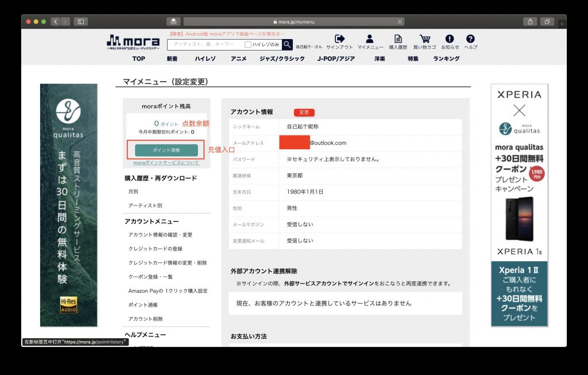Open the 新着 navigation tab
588x375 pixels.
click(x=172, y=59)
